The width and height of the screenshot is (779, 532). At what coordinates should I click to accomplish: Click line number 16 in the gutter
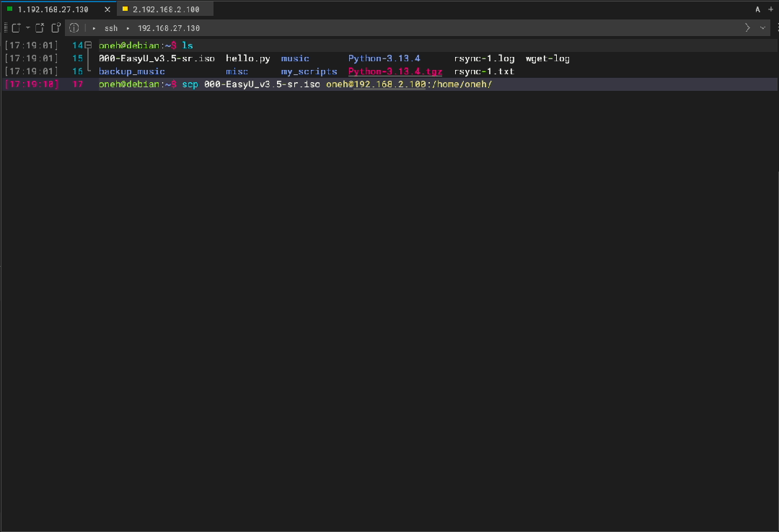[x=77, y=71]
